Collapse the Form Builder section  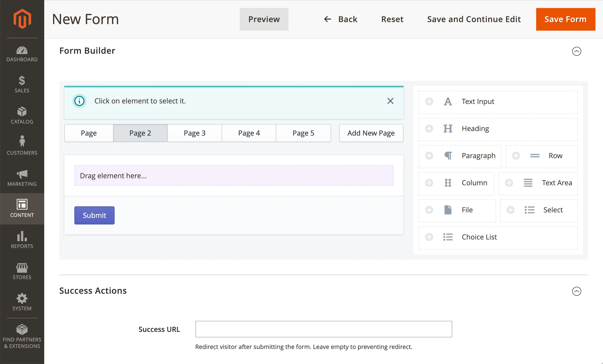[576, 51]
